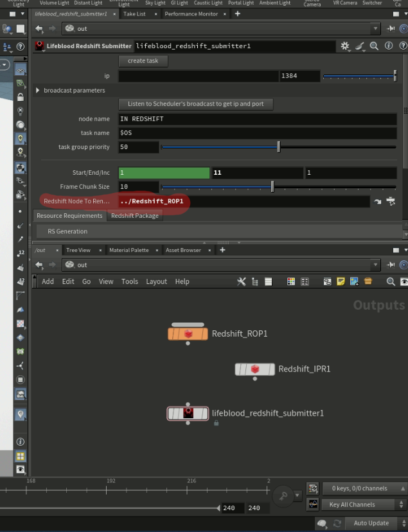The image size is (408, 532).
Task: Click Listen to Scheduler's broadcast button
Action: pos(196,104)
